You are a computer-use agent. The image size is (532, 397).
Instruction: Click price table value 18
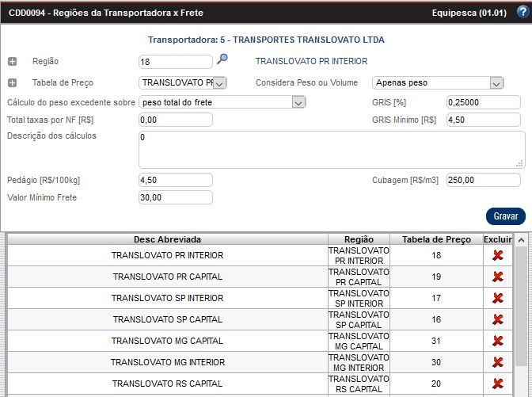(436, 255)
